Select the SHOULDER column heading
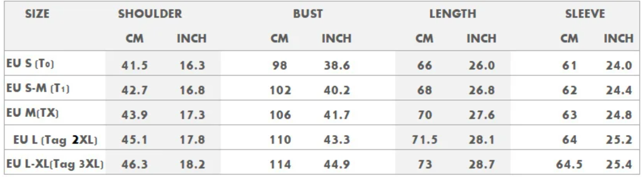 point(150,14)
